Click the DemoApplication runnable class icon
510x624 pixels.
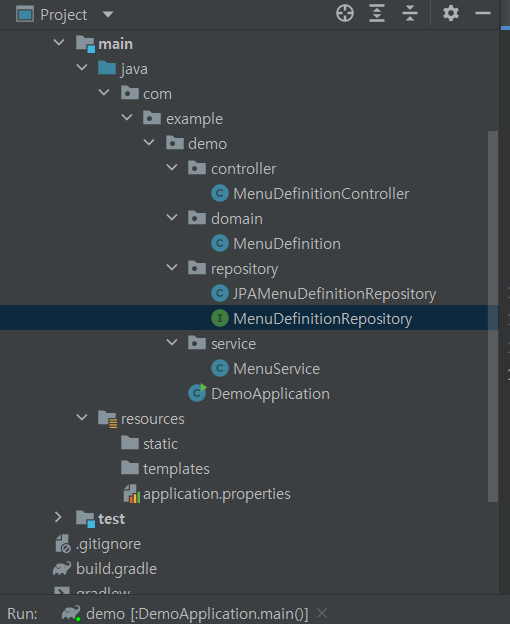click(x=197, y=393)
